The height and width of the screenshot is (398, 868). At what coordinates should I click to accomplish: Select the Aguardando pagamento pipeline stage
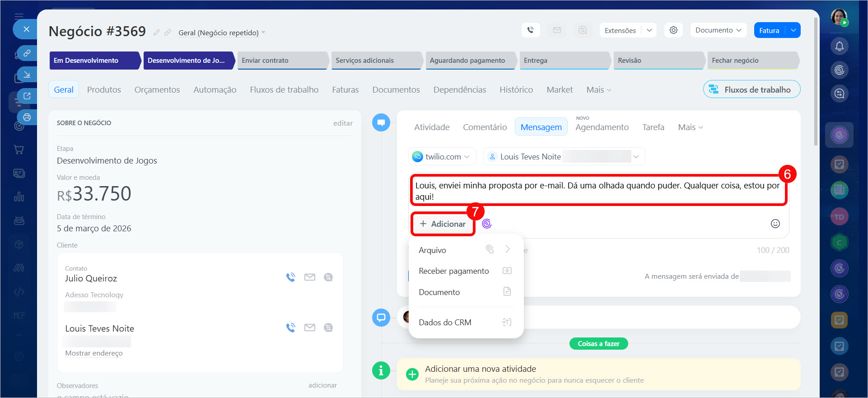(467, 61)
